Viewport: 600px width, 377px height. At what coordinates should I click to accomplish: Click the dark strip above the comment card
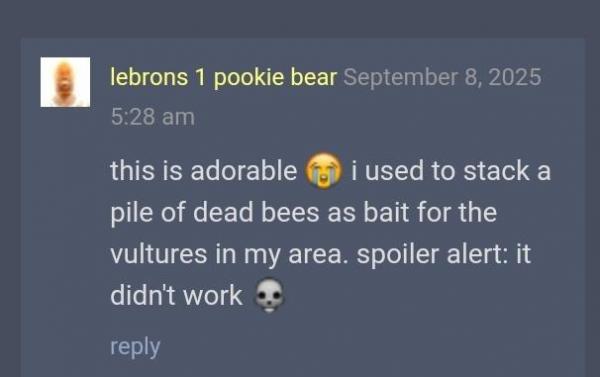(x=300, y=18)
